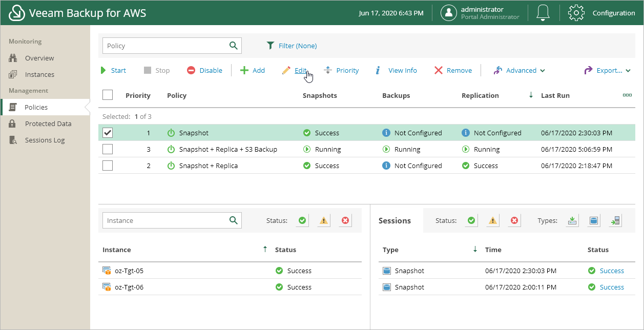Click the power icon of Snapshot + Replica
This screenshot has height=330, width=644.
tap(171, 166)
